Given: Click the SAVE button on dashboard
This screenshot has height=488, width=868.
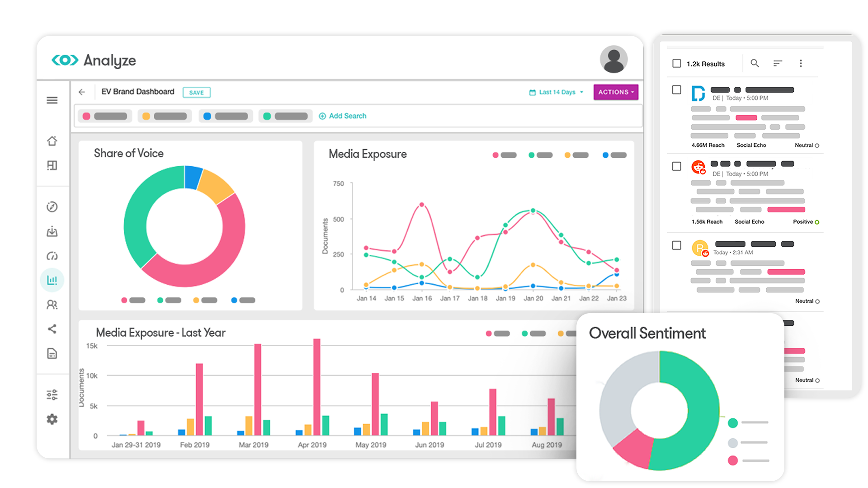Looking at the screenshot, I should coord(196,92).
